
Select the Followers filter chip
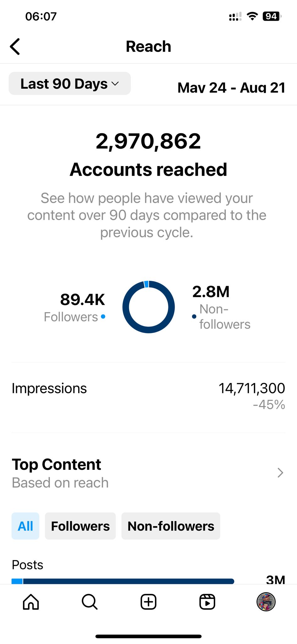coord(80,526)
